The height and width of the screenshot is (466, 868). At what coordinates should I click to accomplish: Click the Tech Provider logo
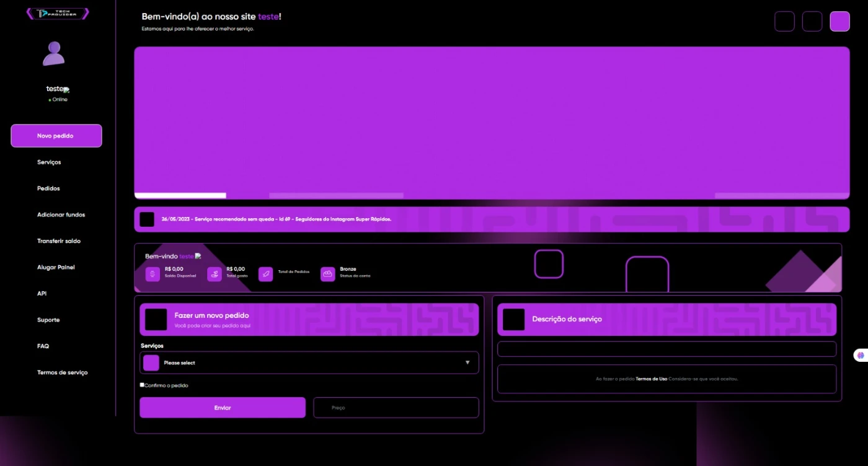coord(58,14)
